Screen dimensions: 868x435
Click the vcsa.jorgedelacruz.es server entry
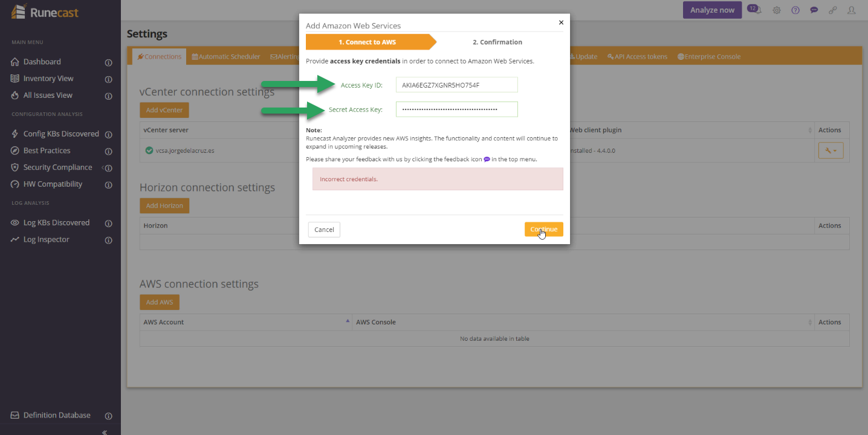pos(185,150)
